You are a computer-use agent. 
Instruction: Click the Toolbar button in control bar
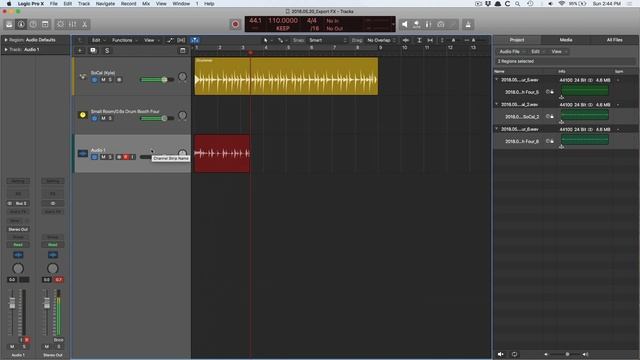45,24
